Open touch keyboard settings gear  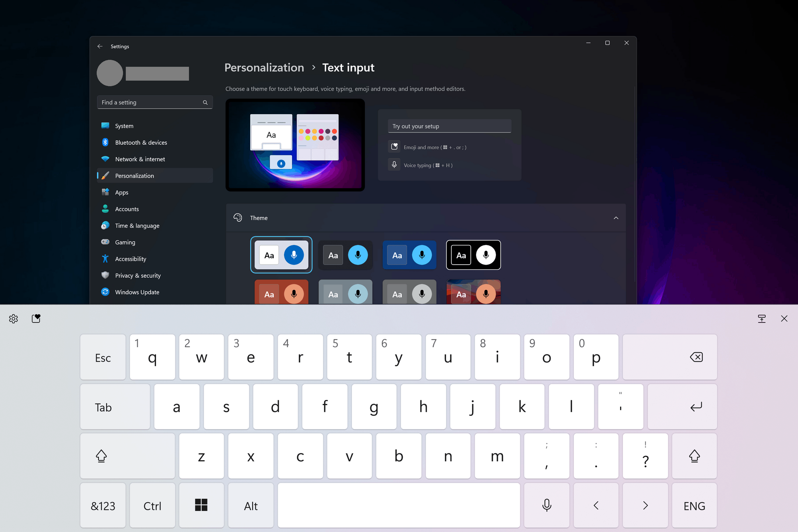14,318
